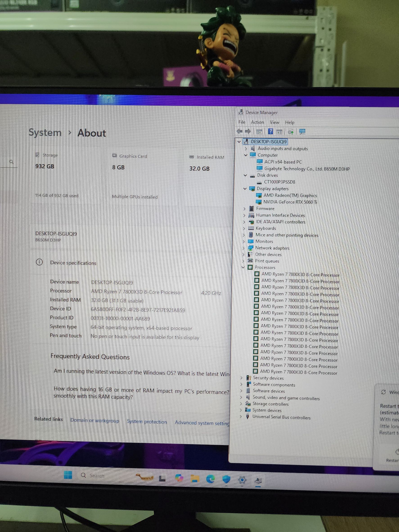The width and height of the screenshot is (399, 532).
Task: Collapse the Processors category
Action: (243, 267)
